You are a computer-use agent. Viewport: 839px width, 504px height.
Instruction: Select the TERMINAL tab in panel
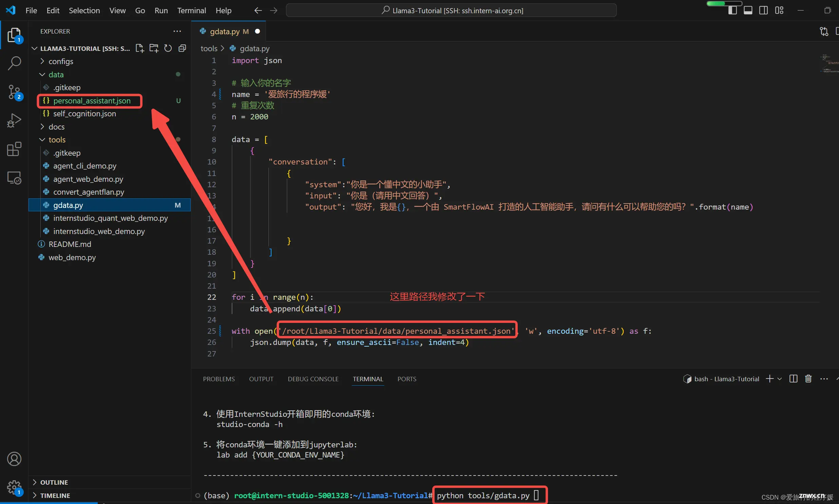368,379
